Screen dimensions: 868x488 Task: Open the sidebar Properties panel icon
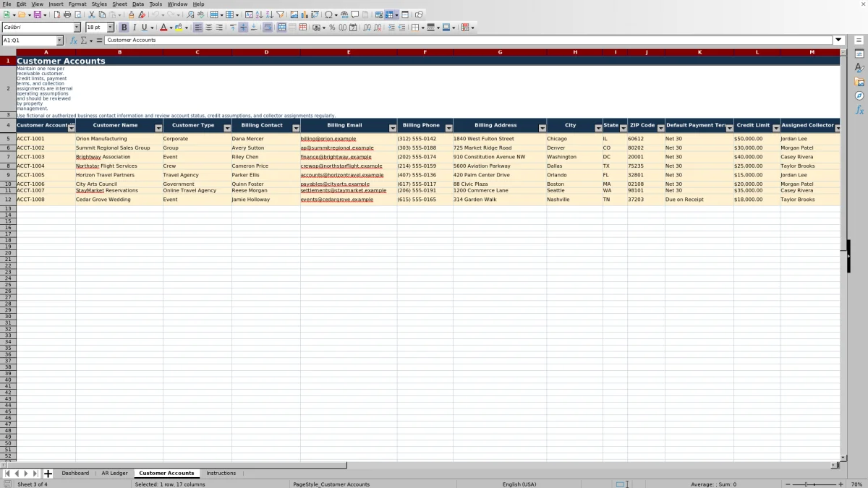pyautogui.click(x=859, y=54)
